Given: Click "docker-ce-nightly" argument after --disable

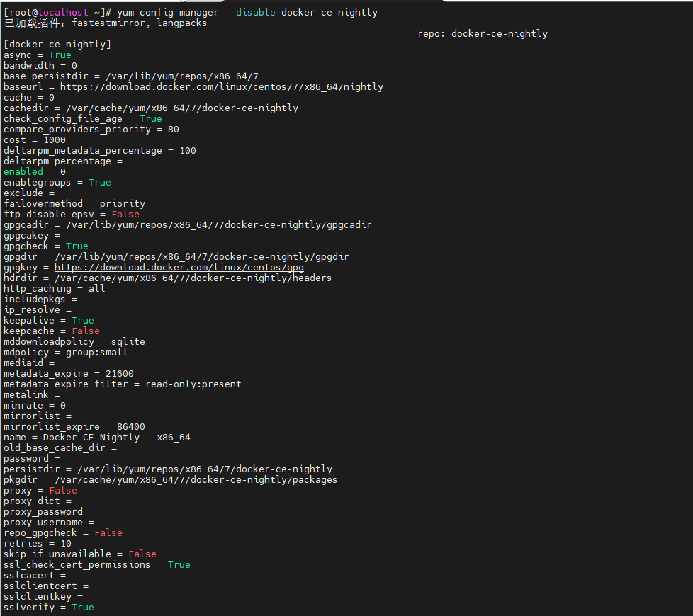Looking at the screenshot, I should point(329,13).
